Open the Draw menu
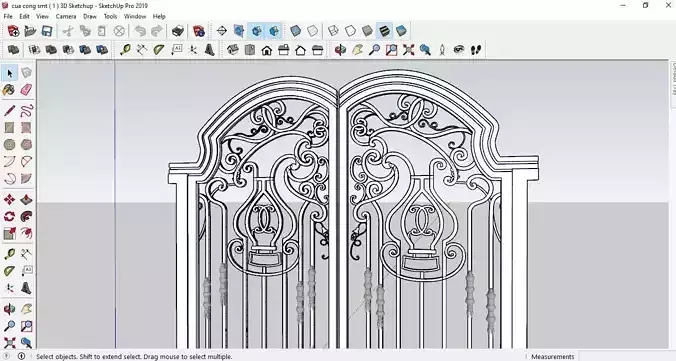Image resolution: width=676 pixels, height=361 pixels. click(90, 16)
